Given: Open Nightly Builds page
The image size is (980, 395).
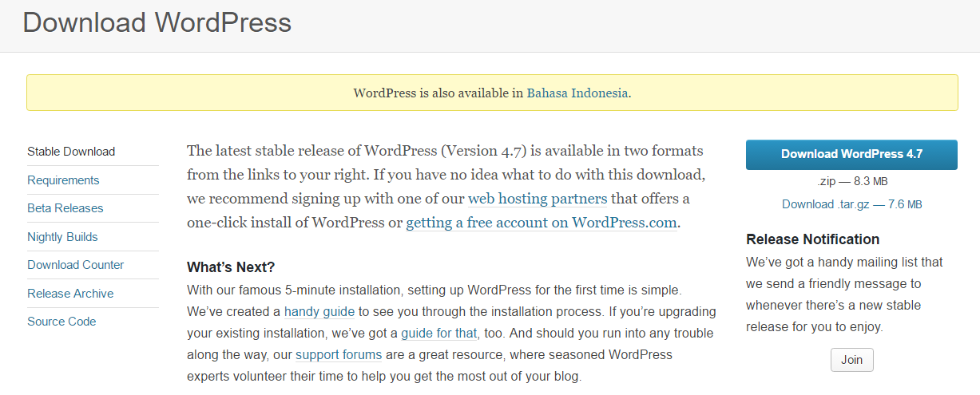Looking at the screenshot, I should pyautogui.click(x=62, y=237).
